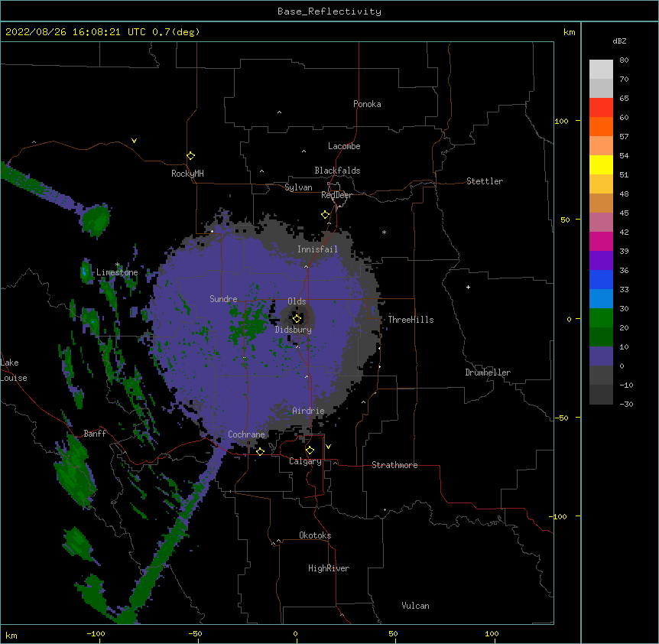
Task: Click the Banff label
Action: [x=95, y=434]
